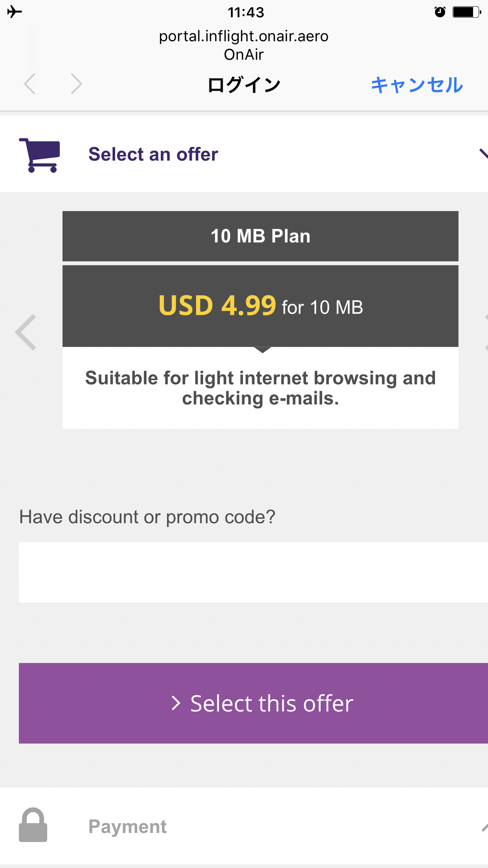Viewport: 488px width, 868px height.
Task: Show previous offer with left carousel arrow
Action: click(26, 332)
